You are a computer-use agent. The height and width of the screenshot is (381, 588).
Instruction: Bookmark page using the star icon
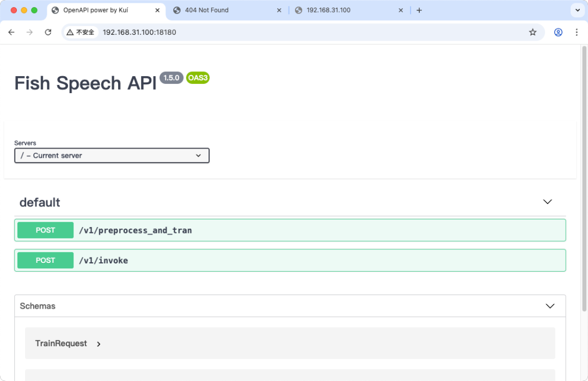coord(532,32)
